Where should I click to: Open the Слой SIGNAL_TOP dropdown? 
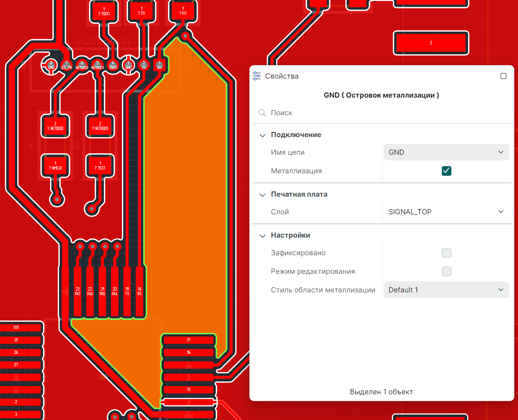coord(446,211)
